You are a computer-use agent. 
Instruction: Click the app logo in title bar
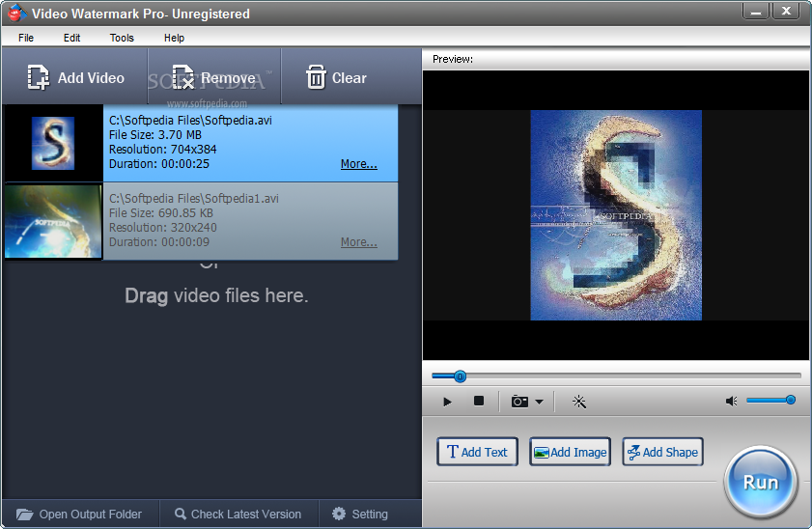pos(16,13)
